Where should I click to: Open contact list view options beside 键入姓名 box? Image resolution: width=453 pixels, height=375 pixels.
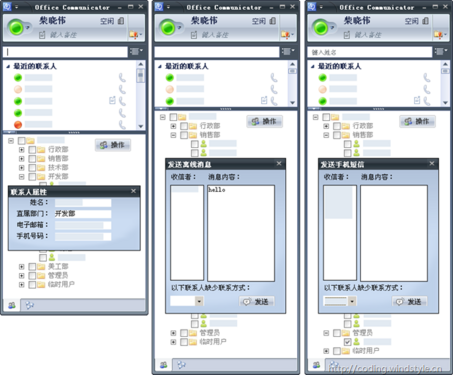(x=441, y=52)
